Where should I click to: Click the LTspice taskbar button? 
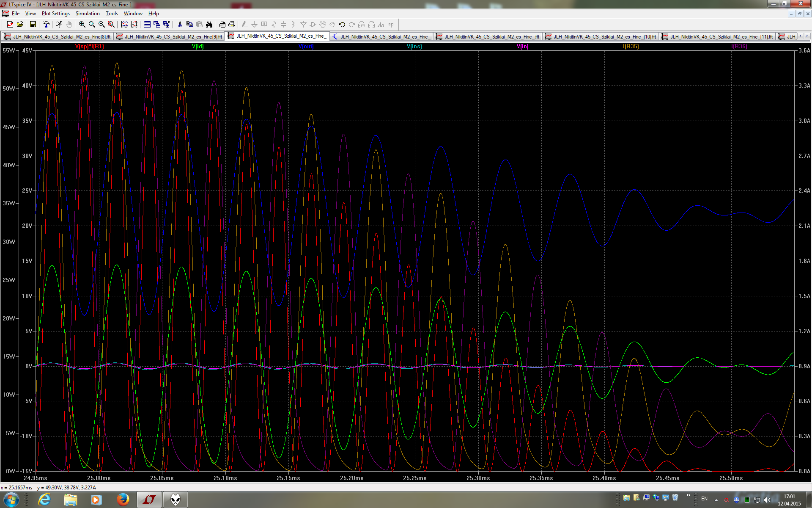[x=149, y=500]
